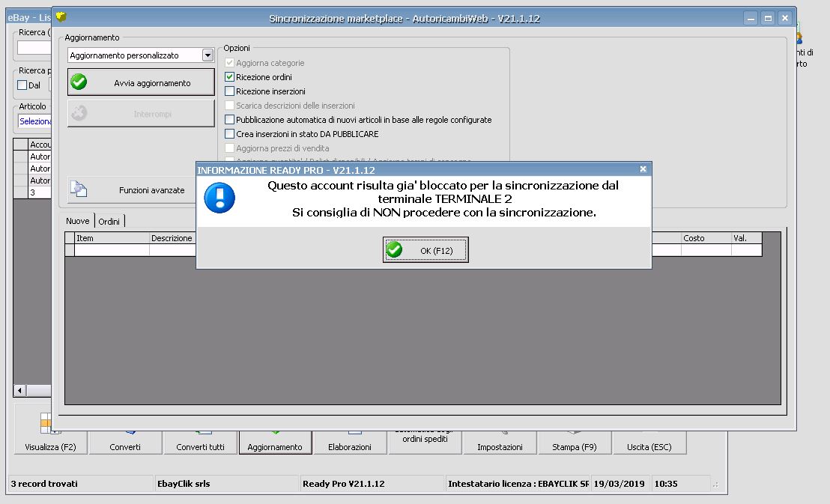830x504 pixels.
Task: Click the disabled Interrompi button
Action: [x=141, y=114]
